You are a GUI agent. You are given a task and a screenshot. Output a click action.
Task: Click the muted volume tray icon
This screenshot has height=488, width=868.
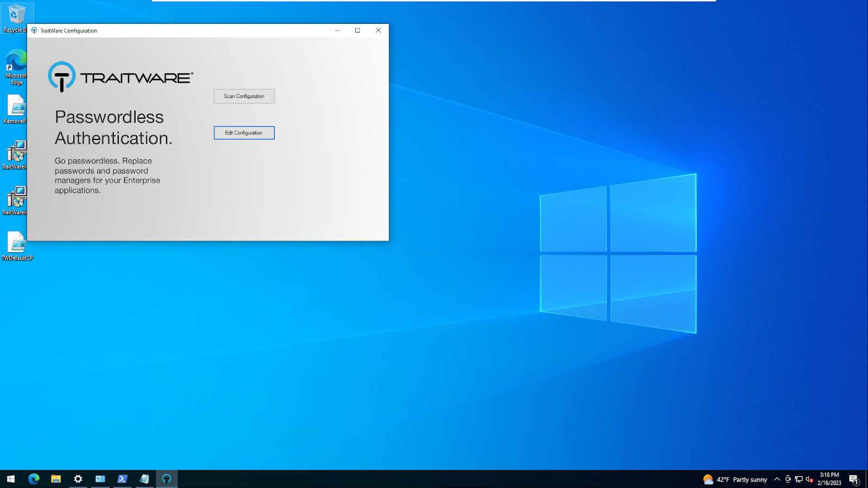pyautogui.click(x=809, y=479)
